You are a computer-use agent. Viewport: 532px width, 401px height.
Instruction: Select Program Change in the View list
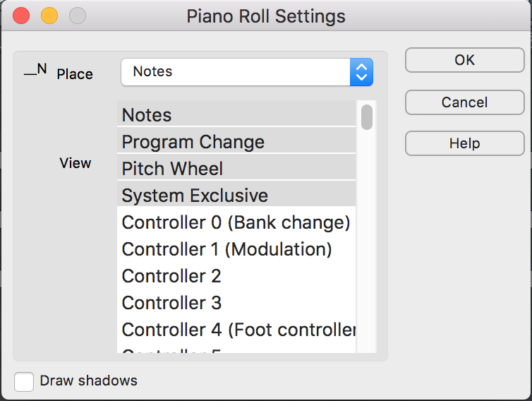tap(236, 142)
